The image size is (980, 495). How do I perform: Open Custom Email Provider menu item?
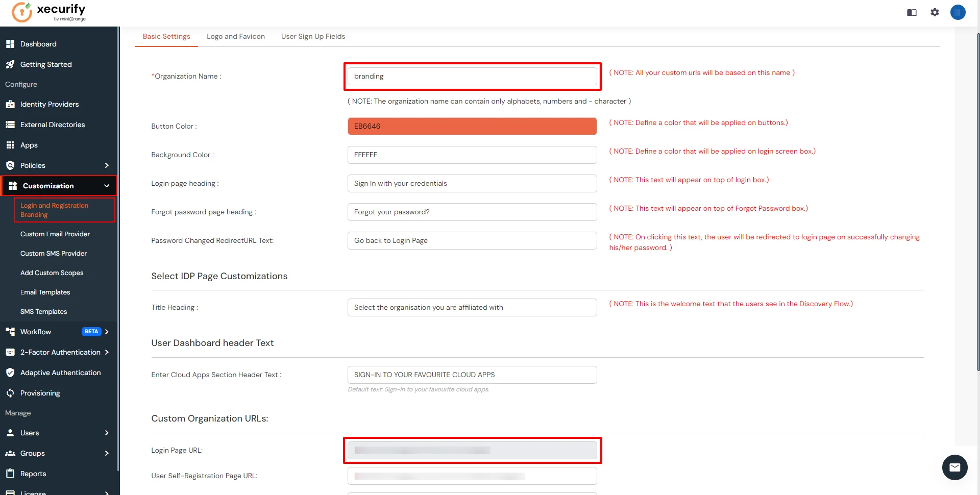click(x=55, y=234)
